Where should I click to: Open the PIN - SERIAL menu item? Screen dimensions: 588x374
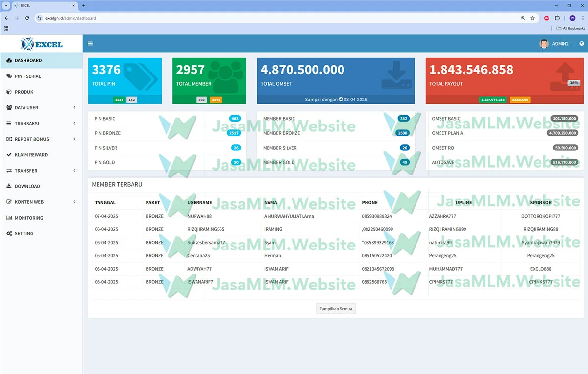point(41,76)
